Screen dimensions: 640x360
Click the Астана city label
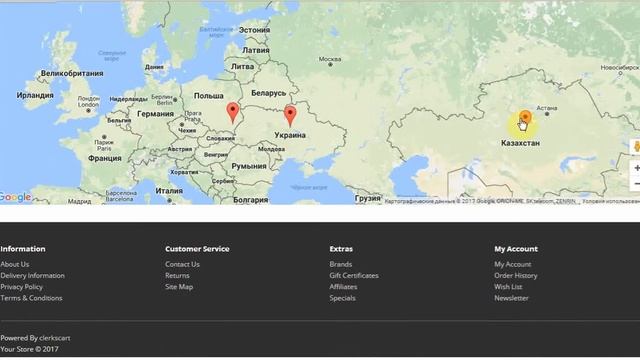(547, 108)
